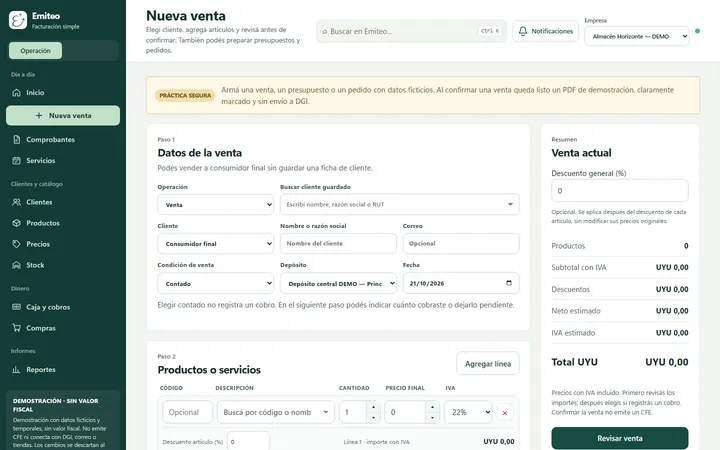The height and width of the screenshot is (450, 720).
Task: Open Stock section
Action: click(x=63, y=265)
